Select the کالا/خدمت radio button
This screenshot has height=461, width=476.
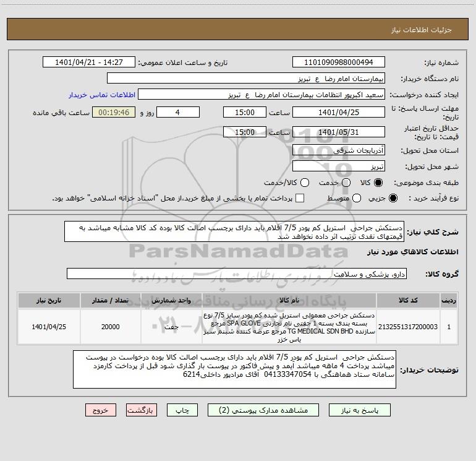click(305, 183)
